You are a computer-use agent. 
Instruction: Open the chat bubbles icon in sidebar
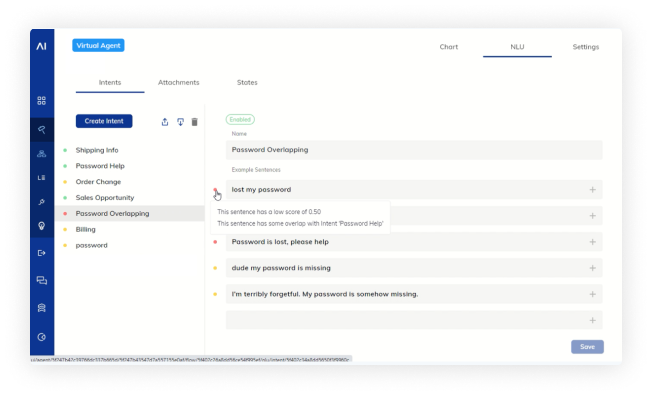[x=41, y=280]
